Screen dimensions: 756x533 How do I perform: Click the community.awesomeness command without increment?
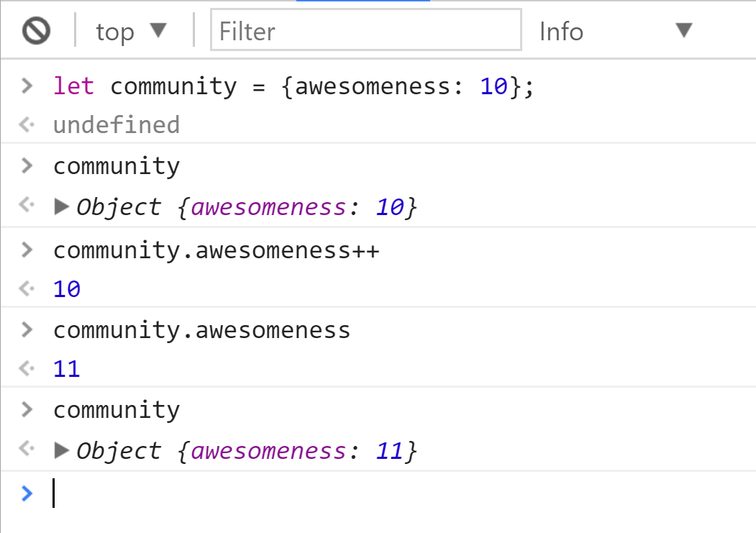[x=201, y=330]
